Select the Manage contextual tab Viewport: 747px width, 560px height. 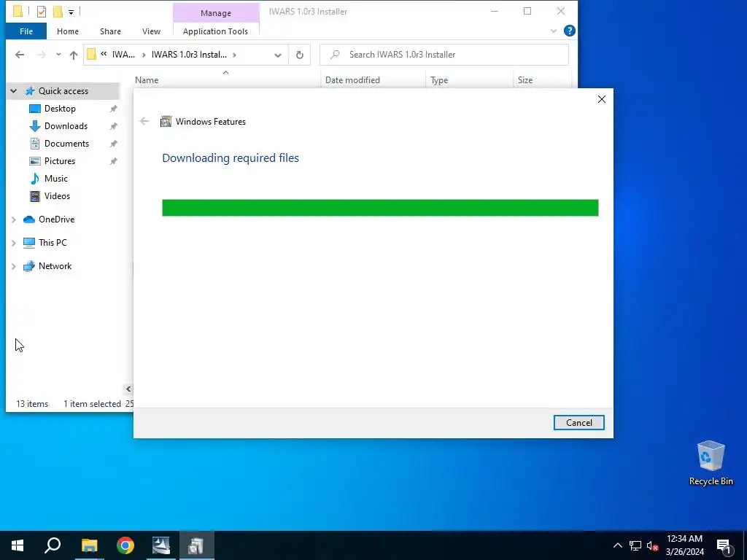[x=216, y=13]
